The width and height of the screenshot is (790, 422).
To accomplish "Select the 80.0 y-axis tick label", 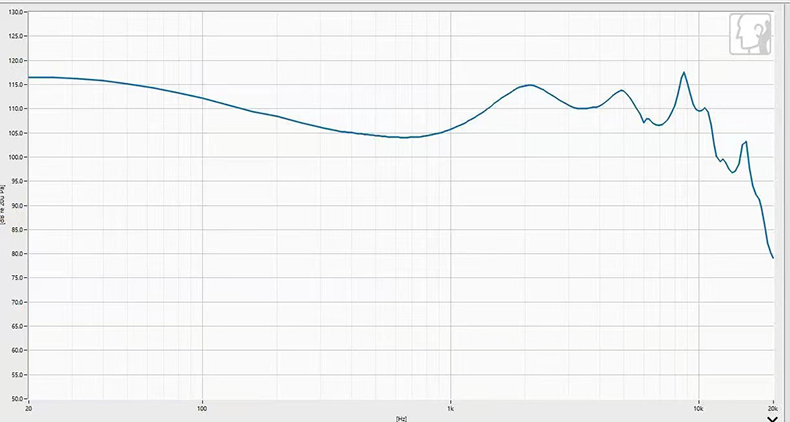I will (x=17, y=254).
